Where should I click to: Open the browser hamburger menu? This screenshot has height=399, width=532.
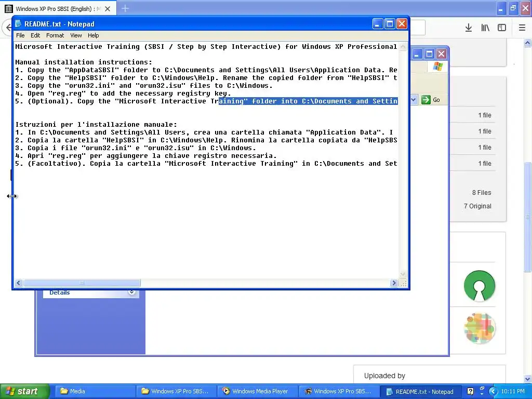(x=522, y=28)
